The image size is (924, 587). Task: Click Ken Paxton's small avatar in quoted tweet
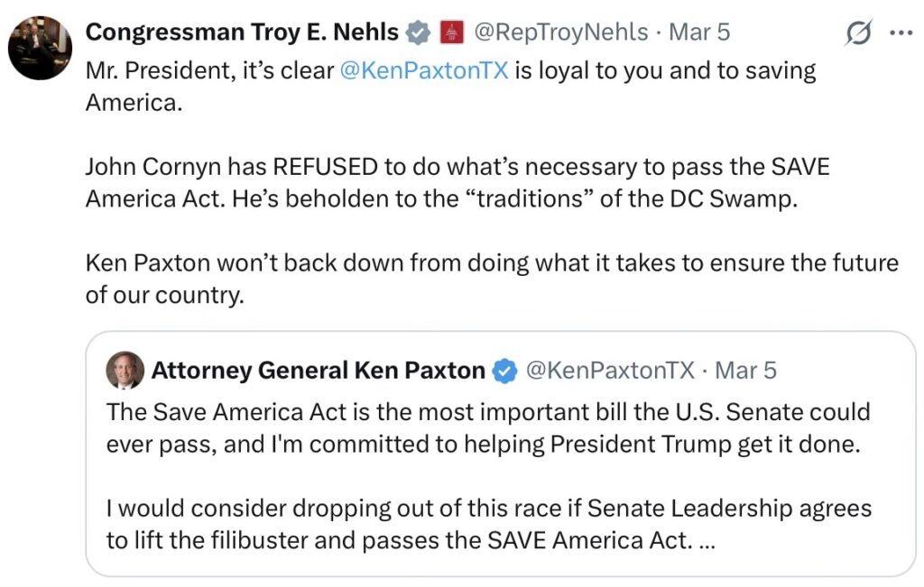coord(125,370)
